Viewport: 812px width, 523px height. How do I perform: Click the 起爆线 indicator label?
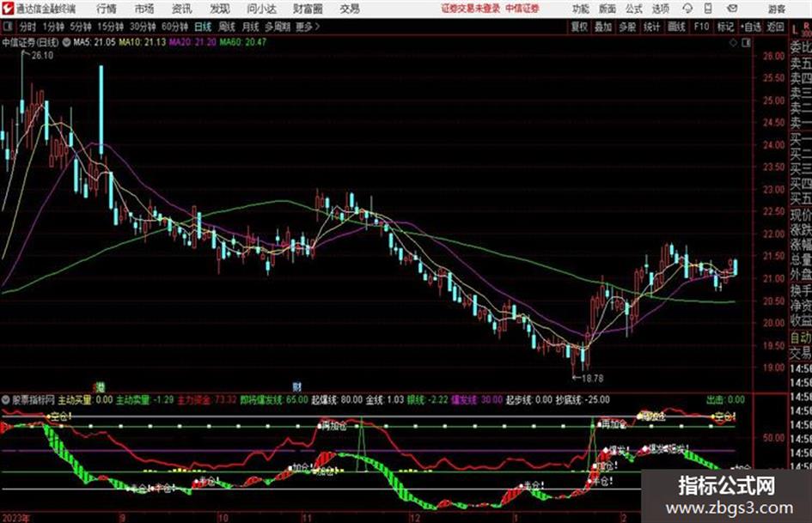coord(324,399)
